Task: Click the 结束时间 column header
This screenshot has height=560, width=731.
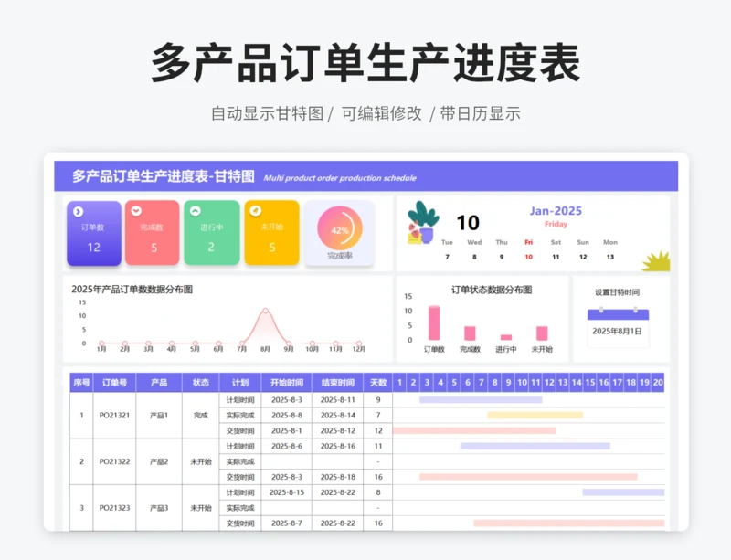Action: (338, 383)
